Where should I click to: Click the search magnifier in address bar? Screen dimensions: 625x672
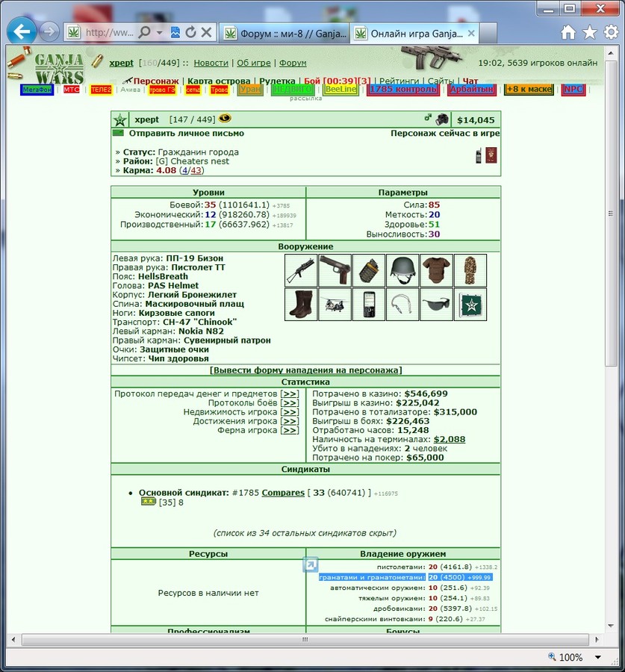(145, 32)
